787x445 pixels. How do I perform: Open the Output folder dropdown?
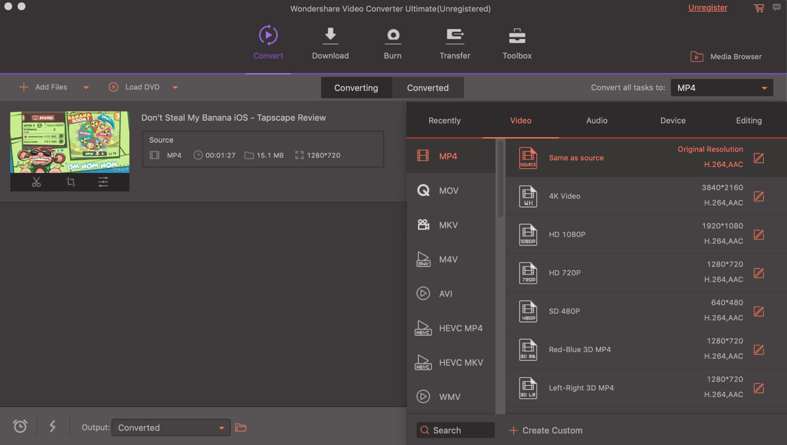tap(171, 427)
